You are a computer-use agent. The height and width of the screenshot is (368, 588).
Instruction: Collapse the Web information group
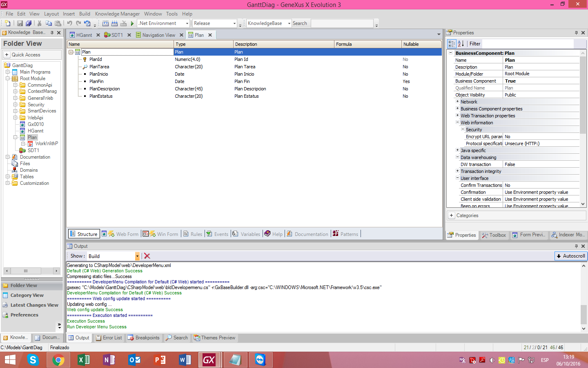[x=457, y=122]
